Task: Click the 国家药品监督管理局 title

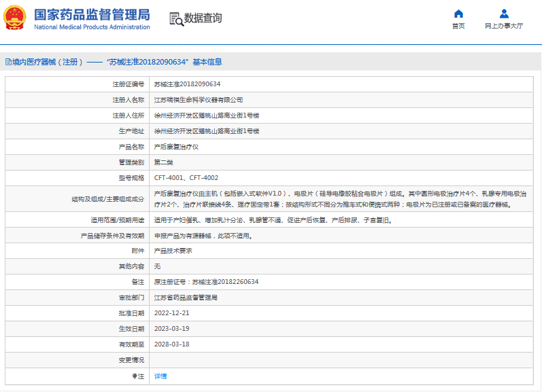Action: click(x=92, y=14)
